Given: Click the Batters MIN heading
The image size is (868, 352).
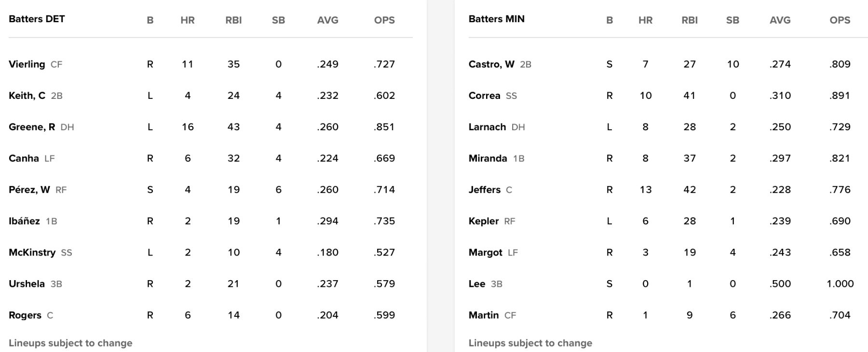Looking at the screenshot, I should [496, 19].
